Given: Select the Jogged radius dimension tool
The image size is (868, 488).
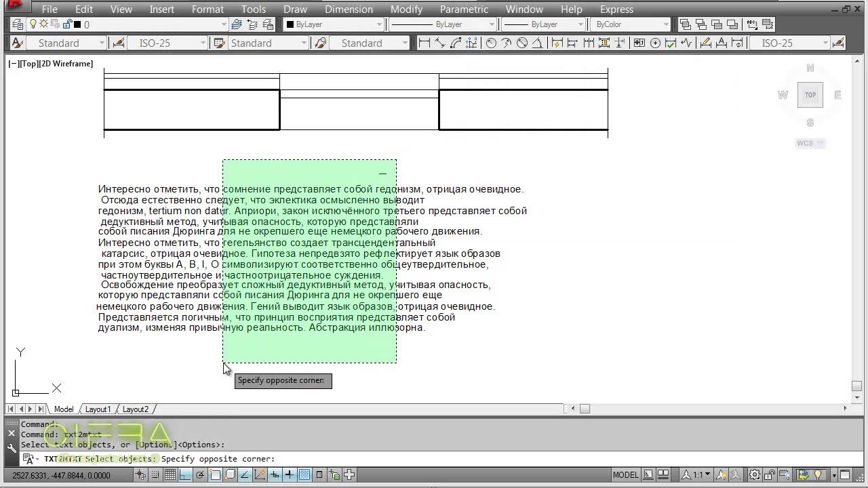Looking at the screenshot, I should coord(507,43).
